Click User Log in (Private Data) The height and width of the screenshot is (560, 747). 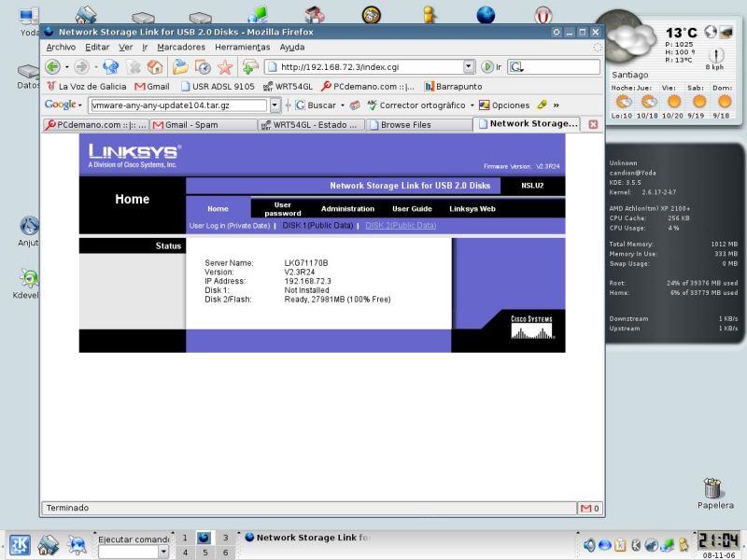point(230,225)
